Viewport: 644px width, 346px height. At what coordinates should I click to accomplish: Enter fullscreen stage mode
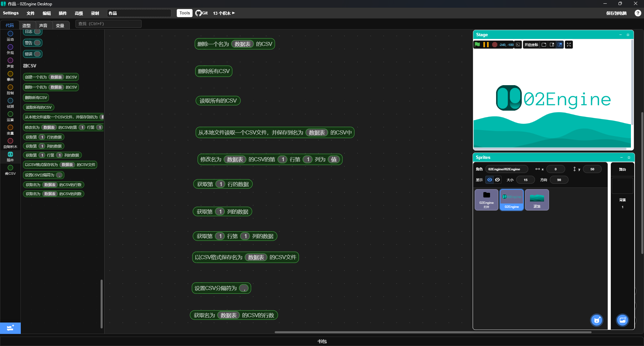coord(569,45)
